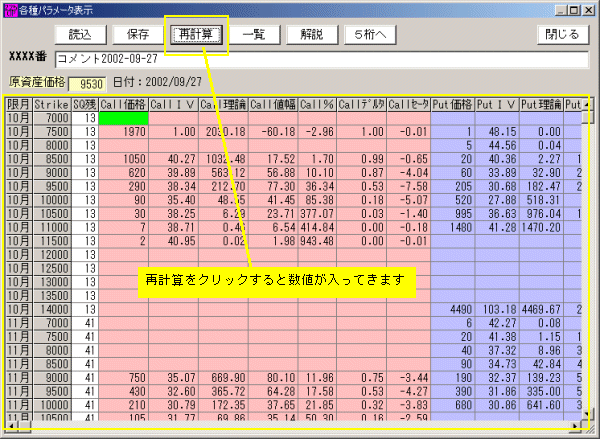
Task: Select the Put価格 column header
Action: [453, 104]
